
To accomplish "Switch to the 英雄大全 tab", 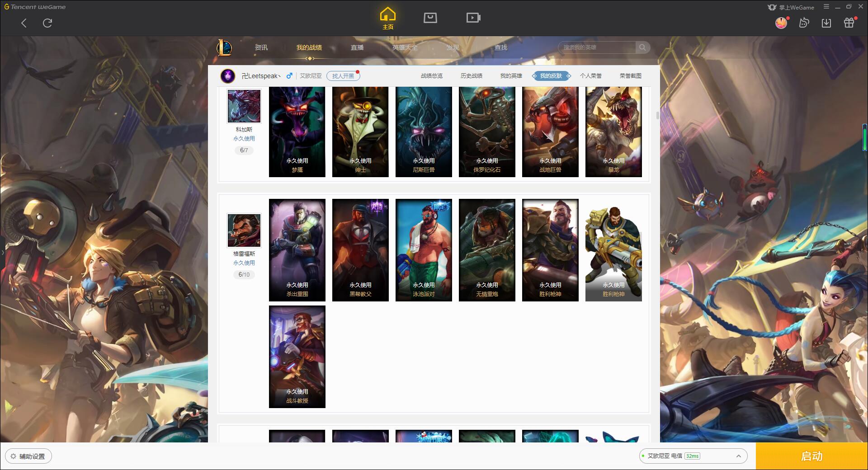I will tap(405, 47).
